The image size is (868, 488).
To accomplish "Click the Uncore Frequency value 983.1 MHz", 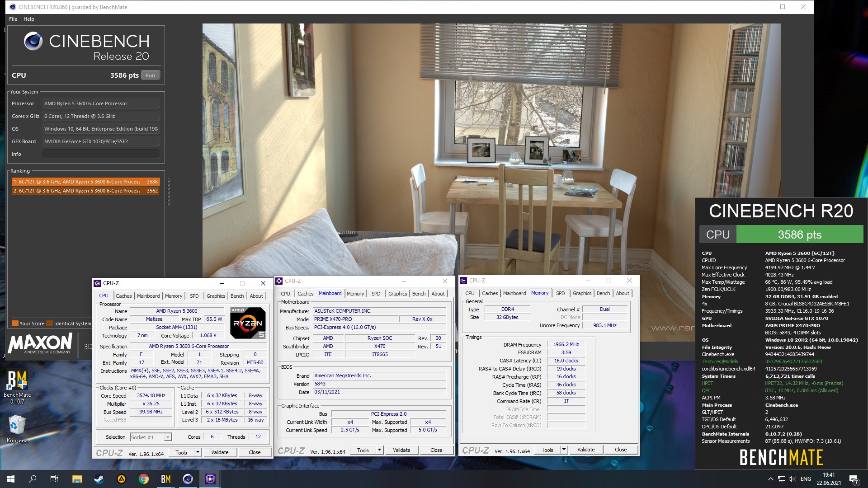I will (x=604, y=325).
